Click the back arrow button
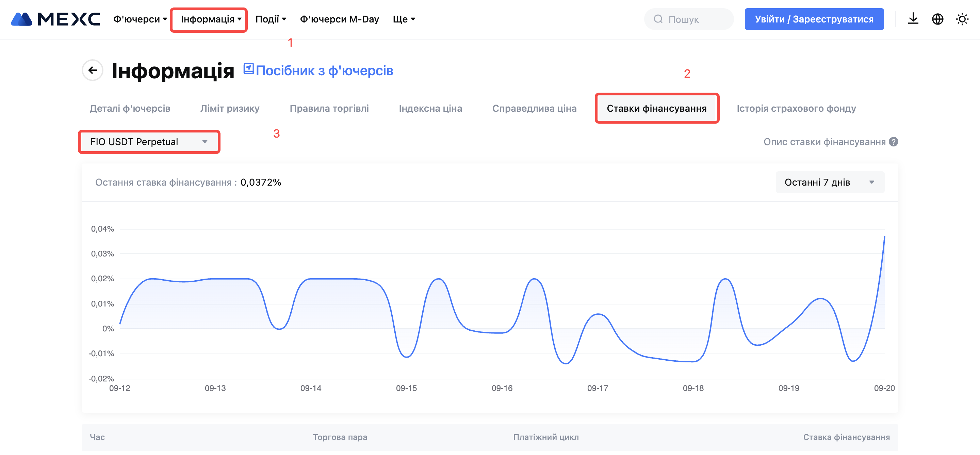The width and height of the screenshot is (980, 455). 93,70
